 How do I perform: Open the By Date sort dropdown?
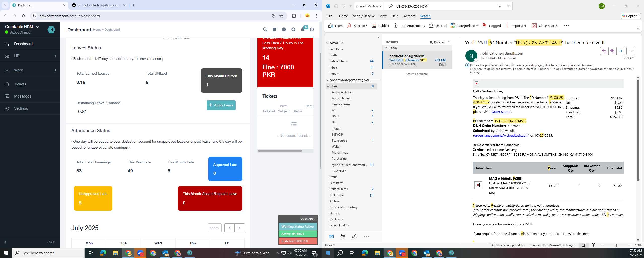tap(437, 42)
